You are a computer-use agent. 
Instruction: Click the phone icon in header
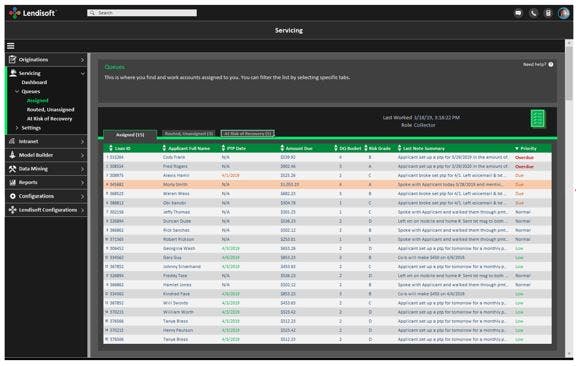[533, 13]
